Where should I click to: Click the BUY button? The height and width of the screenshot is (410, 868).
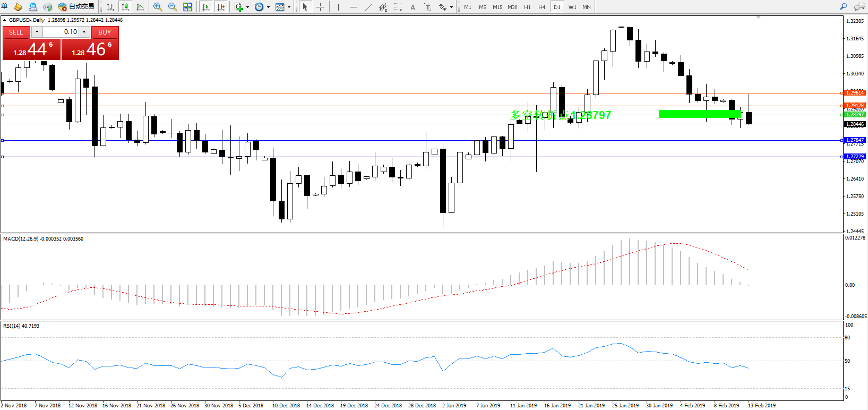(105, 32)
